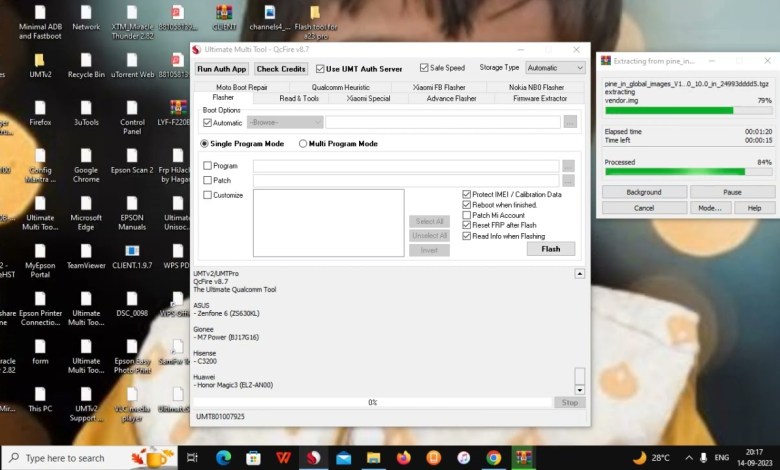This screenshot has width=780, height=470.
Task: Click the TeamViewer desktop shortcut
Action: pyautogui.click(x=86, y=253)
